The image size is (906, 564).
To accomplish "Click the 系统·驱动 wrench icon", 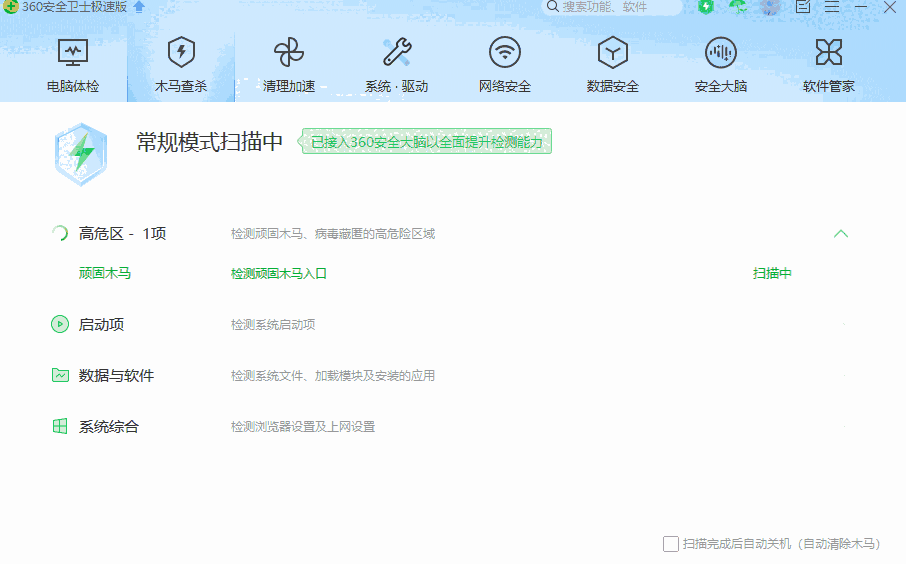I will [397, 52].
